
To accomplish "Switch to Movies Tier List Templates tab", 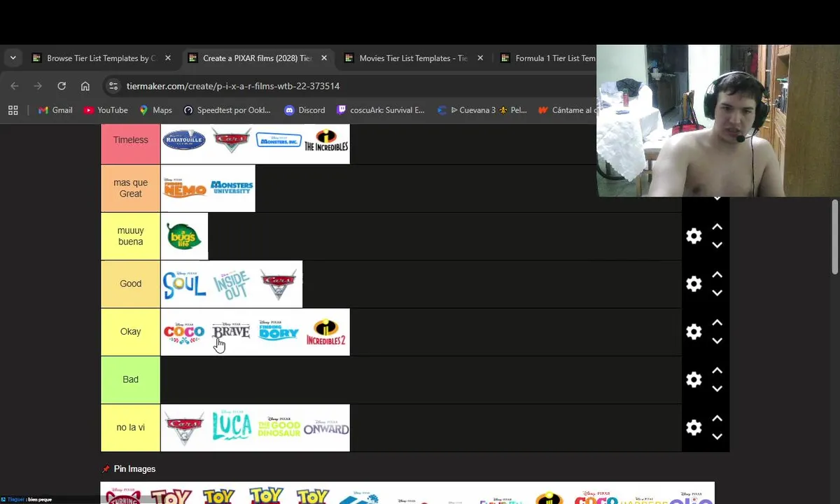I will pos(413,58).
